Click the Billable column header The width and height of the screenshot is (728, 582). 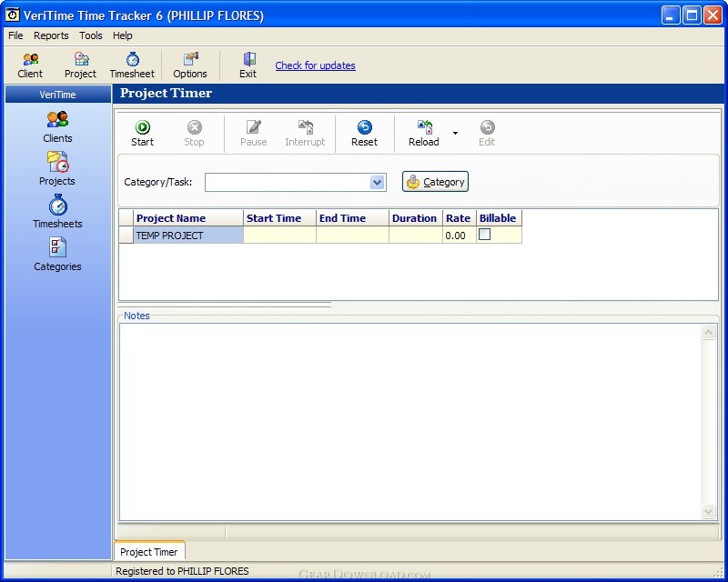tap(499, 218)
